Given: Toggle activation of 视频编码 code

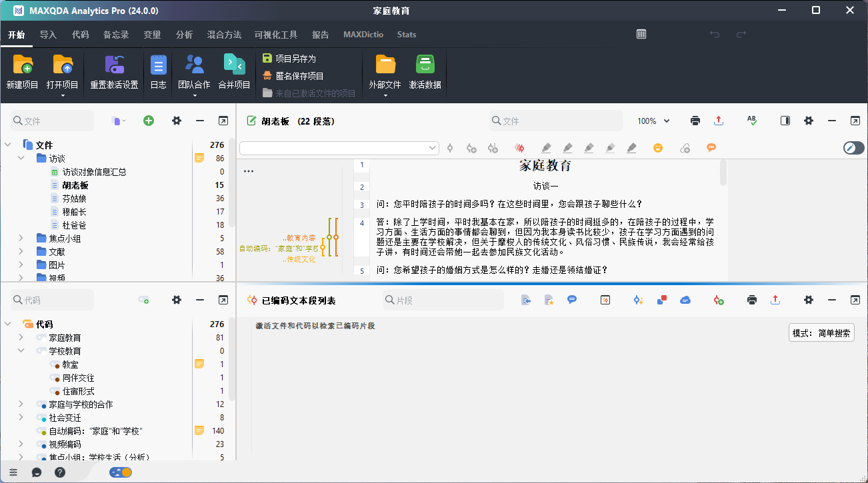Looking at the screenshot, I should (x=41, y=444).
